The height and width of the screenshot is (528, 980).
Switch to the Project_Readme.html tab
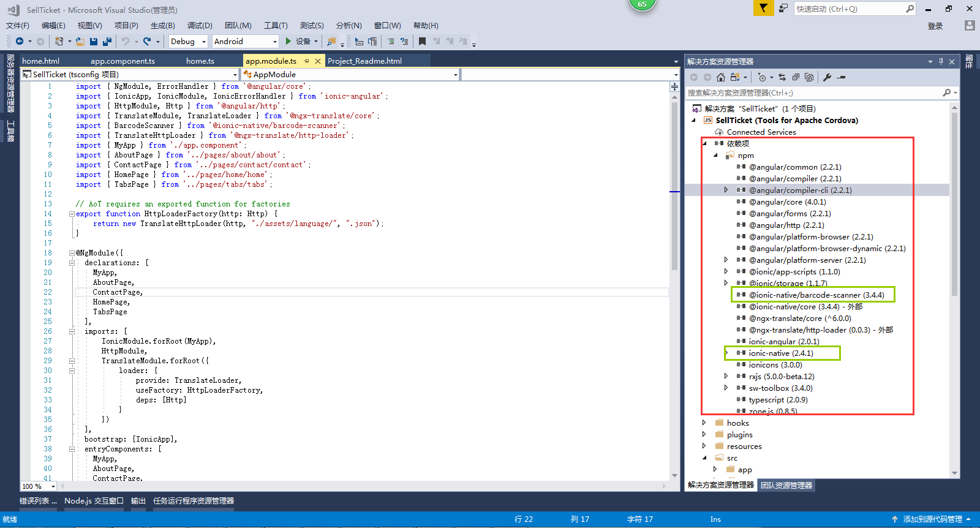click(x=364, y=61)
